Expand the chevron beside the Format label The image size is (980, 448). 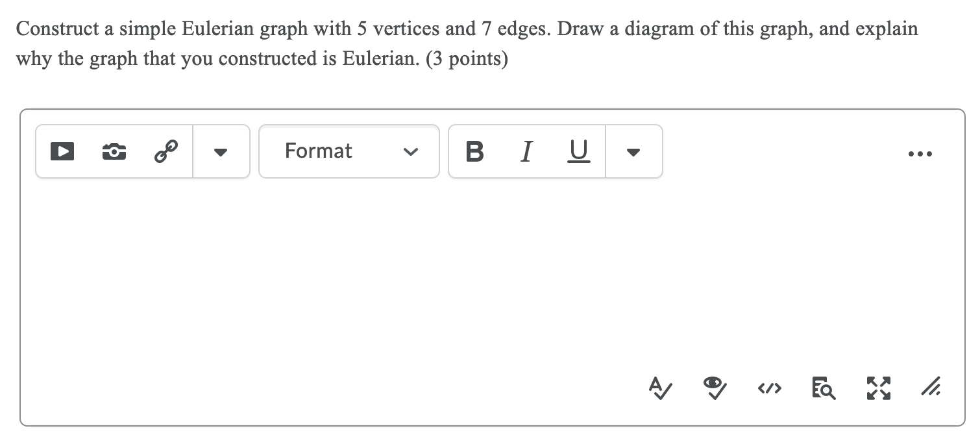tap(410, 152)
